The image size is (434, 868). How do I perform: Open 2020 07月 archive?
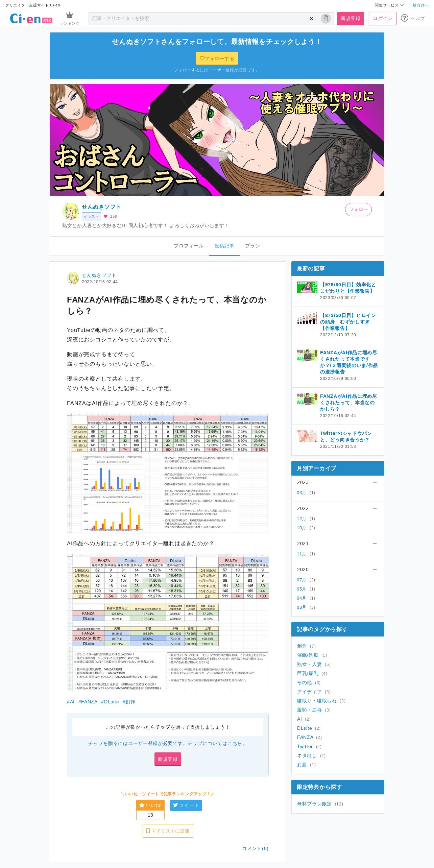(x=302, y=580)
